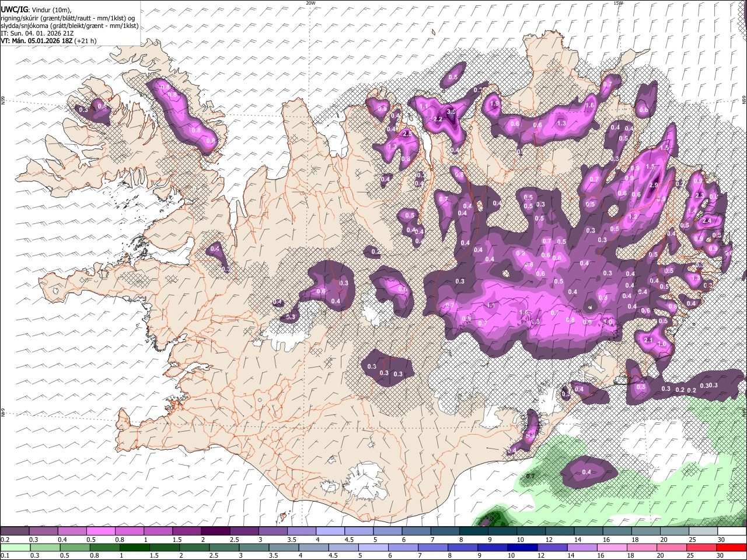
Task: Click the '20W' longitude label
Action: click(310, 3)
